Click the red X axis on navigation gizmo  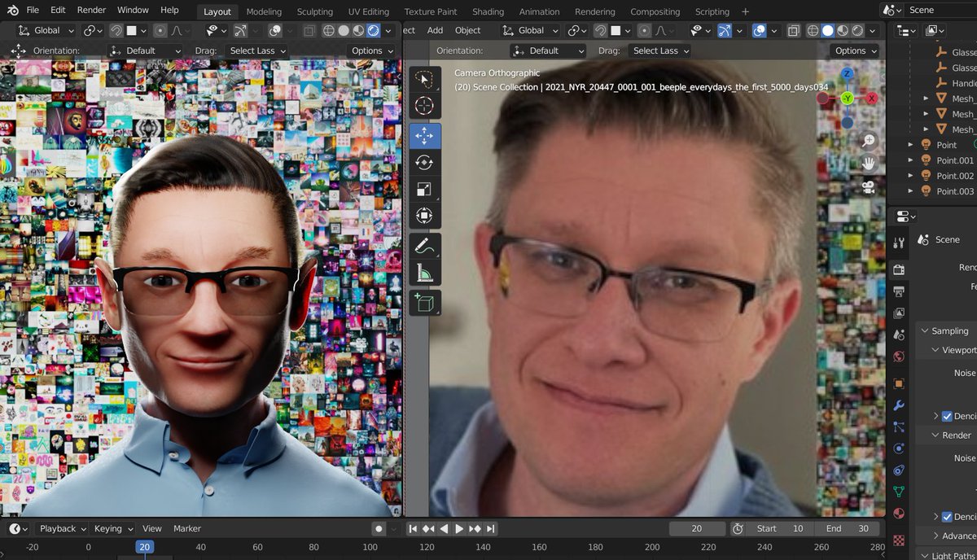872,98
